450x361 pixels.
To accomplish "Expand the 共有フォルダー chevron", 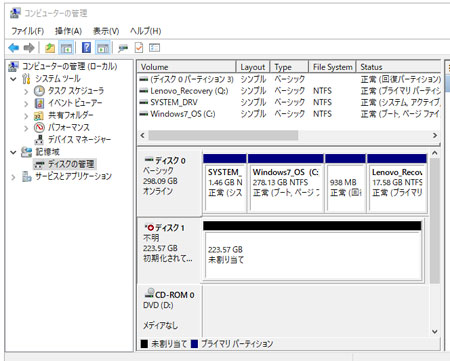I will click(26, 116).
